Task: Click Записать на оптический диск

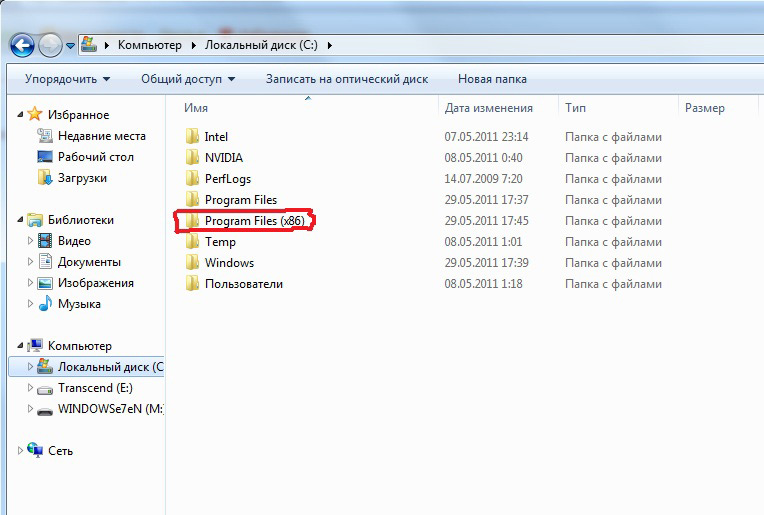Action: pyautogui.click(x=346, y=79)
